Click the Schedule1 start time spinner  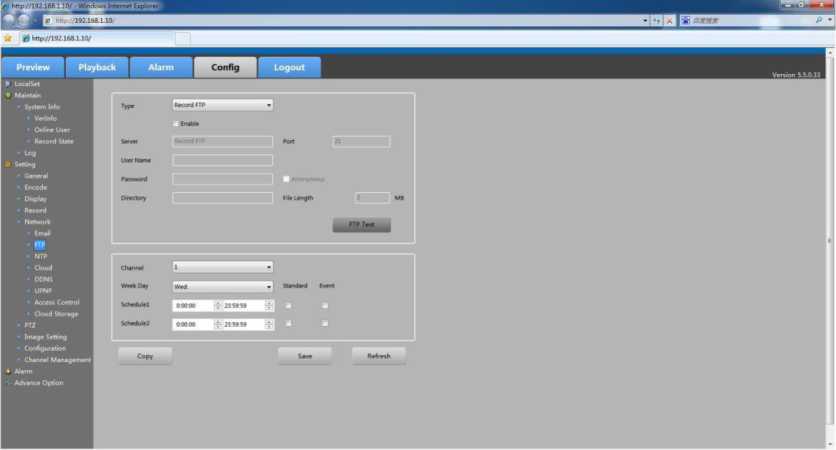tap(218, 305)
